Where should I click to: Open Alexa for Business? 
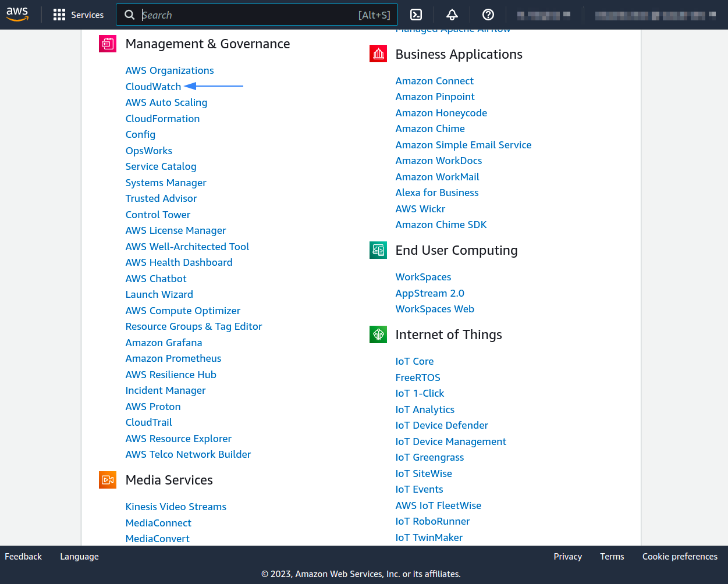pos(437,193)
